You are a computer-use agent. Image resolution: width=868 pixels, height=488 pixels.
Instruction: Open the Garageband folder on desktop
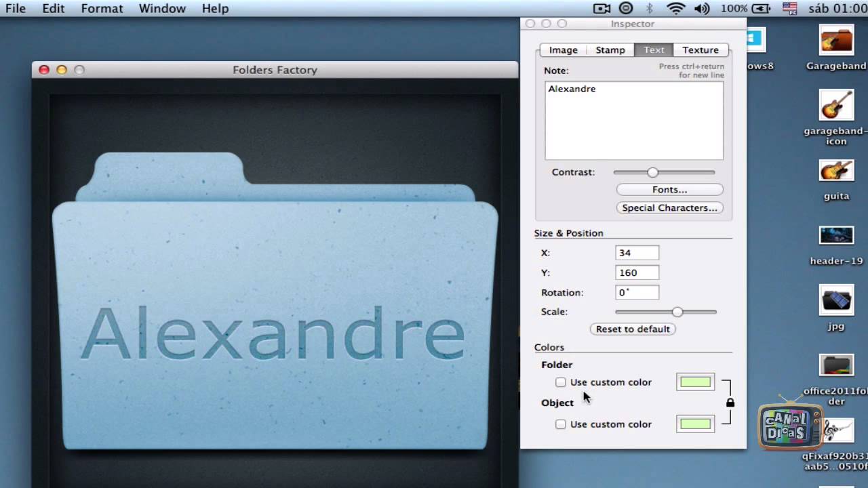pos(836,41)
